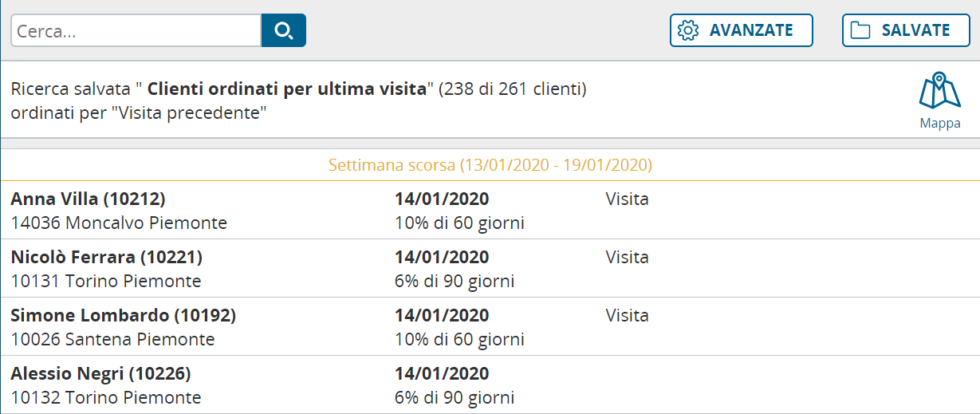Open the Mappa map view icon
The image size is (980, 414).
click(x=940, y=101)
